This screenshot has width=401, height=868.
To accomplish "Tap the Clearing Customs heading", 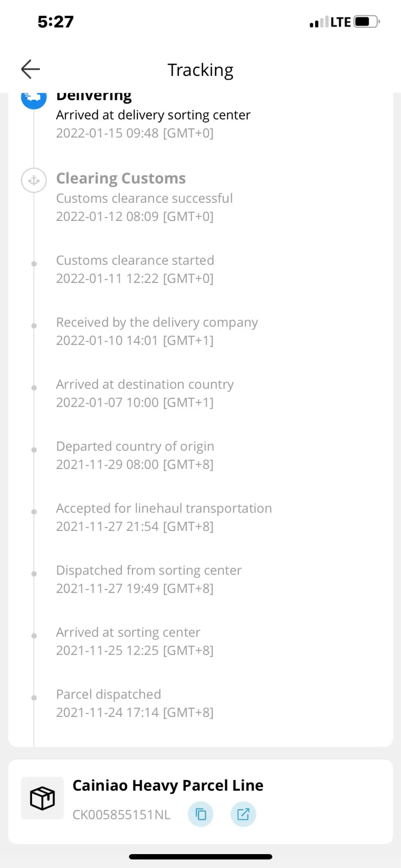I will coord(121,178).
